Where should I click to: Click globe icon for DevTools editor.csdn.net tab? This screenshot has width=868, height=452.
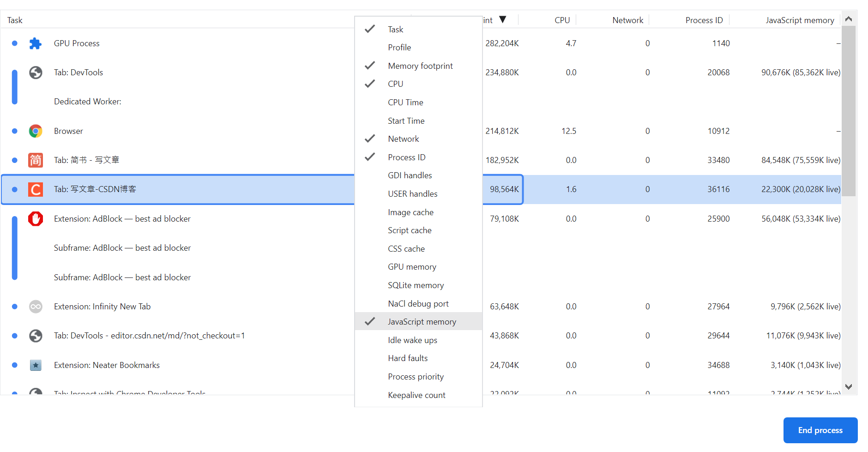tap(36, 336)
